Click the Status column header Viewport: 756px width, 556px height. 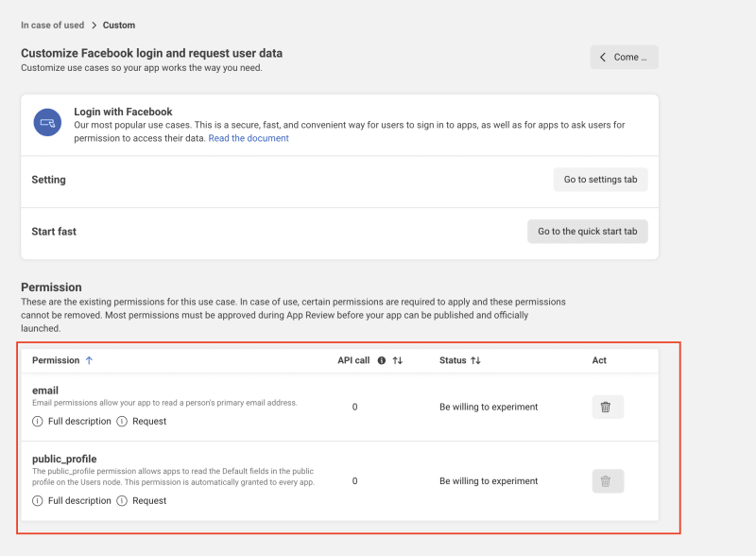(453, 360)
